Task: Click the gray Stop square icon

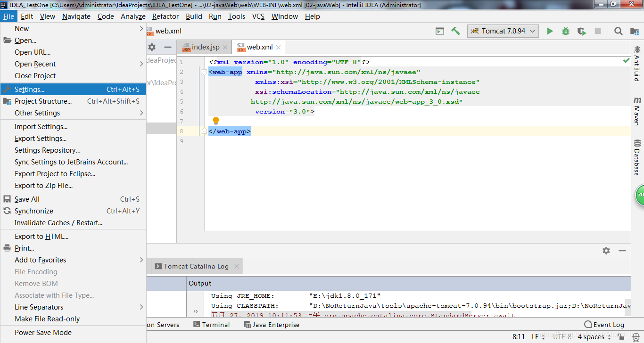Action: (x=598, y=31)
